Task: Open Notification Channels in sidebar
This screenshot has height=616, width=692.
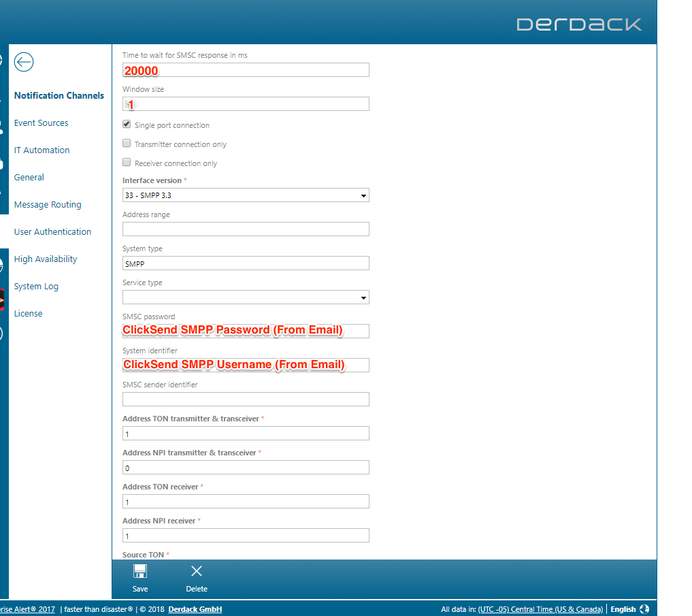Action: coord(59,95)
